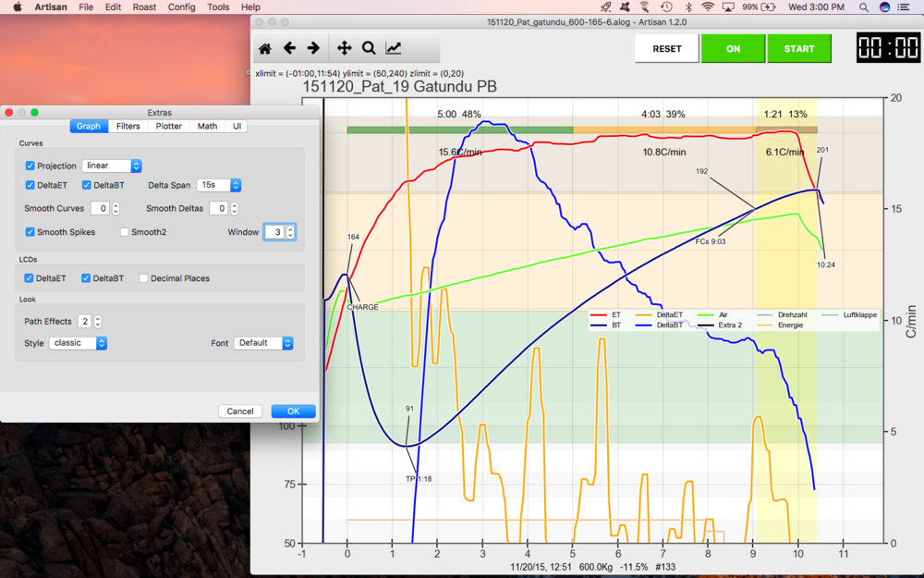Open Time Machine menu bar icon

tap(666, 7)
